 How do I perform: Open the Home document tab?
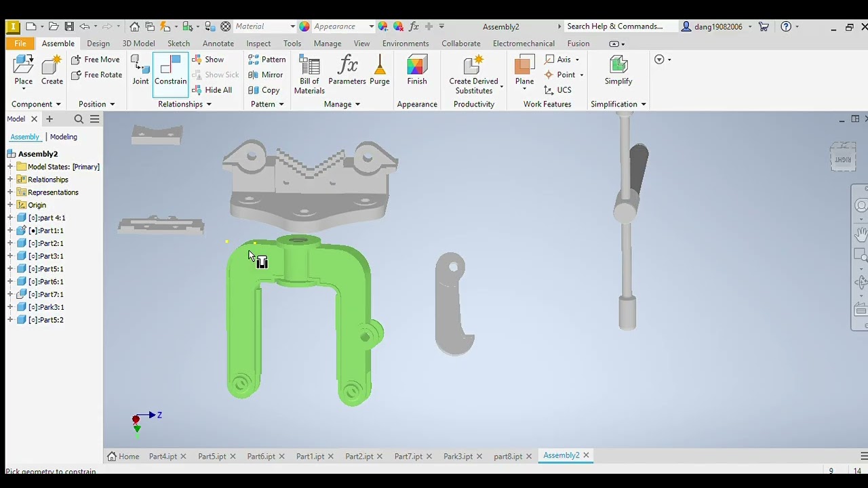[123, 456]
